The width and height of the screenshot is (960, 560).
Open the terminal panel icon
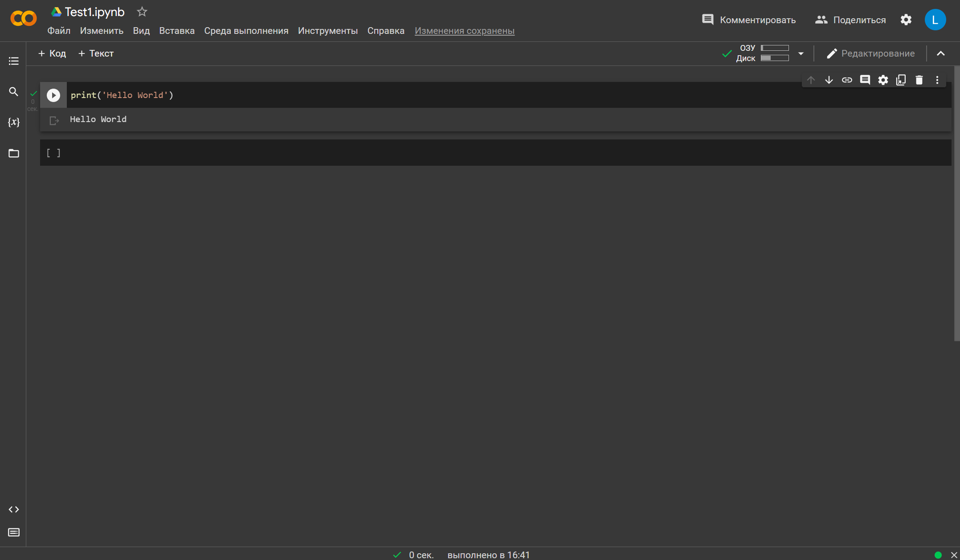[13, 532]
